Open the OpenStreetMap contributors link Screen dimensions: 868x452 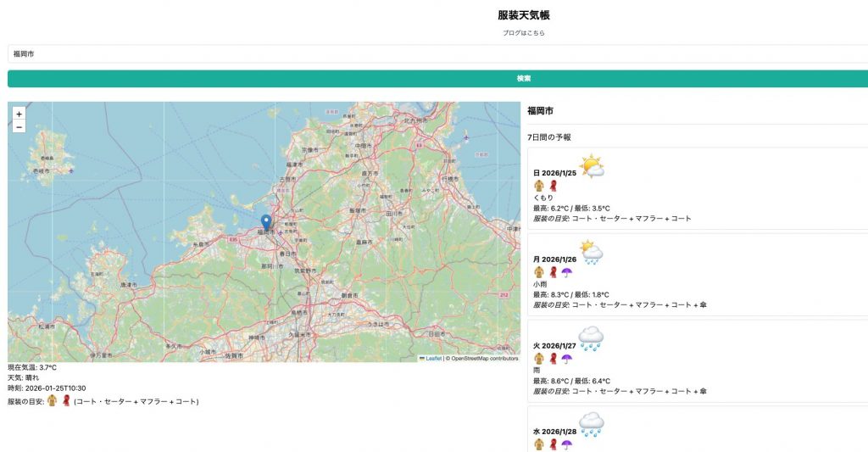(484, 359)
